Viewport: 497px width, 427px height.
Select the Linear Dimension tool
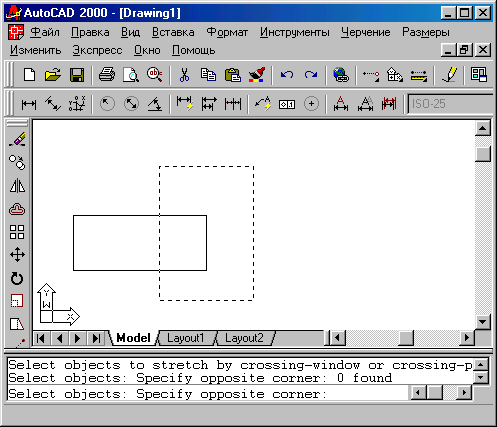point(29,104)
